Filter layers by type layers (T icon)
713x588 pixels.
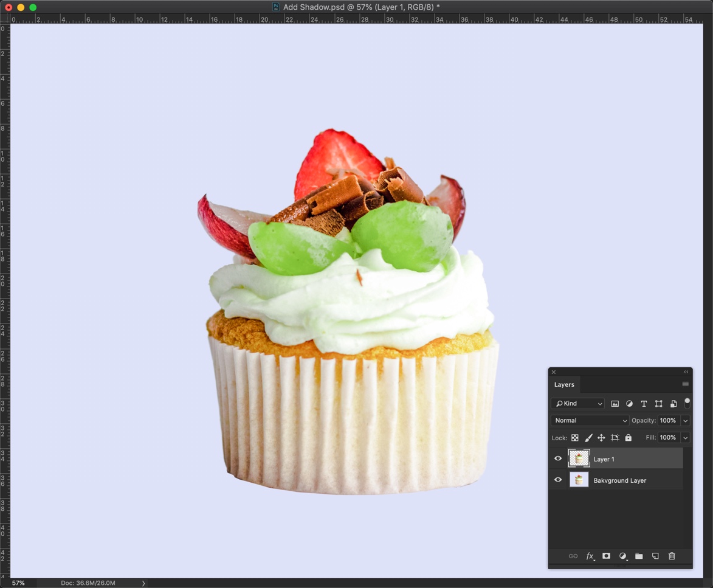644,404
